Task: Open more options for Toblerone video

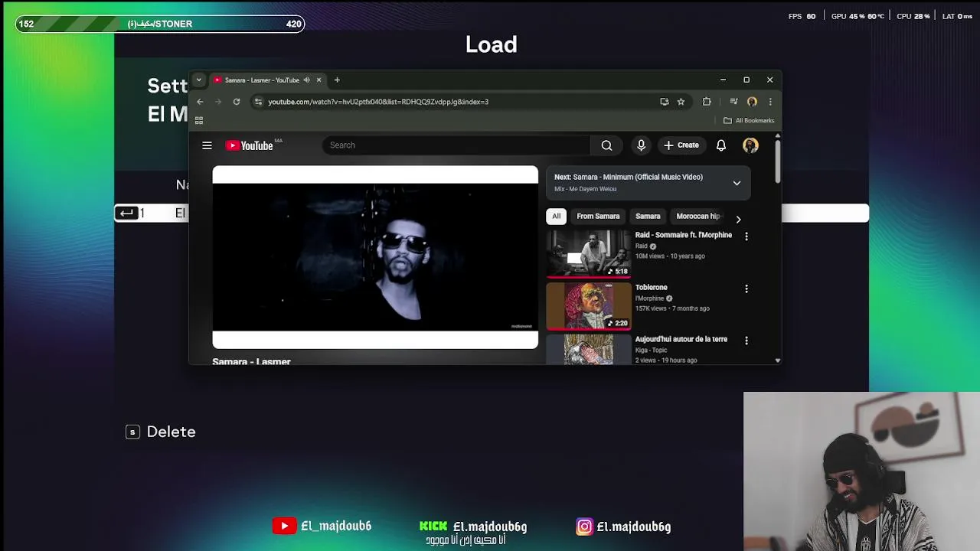Action: [746, 289]
